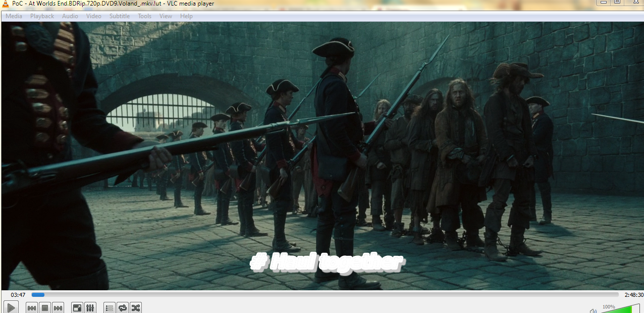
Task: Open the Help menu
Action: [x=187, y=16]
